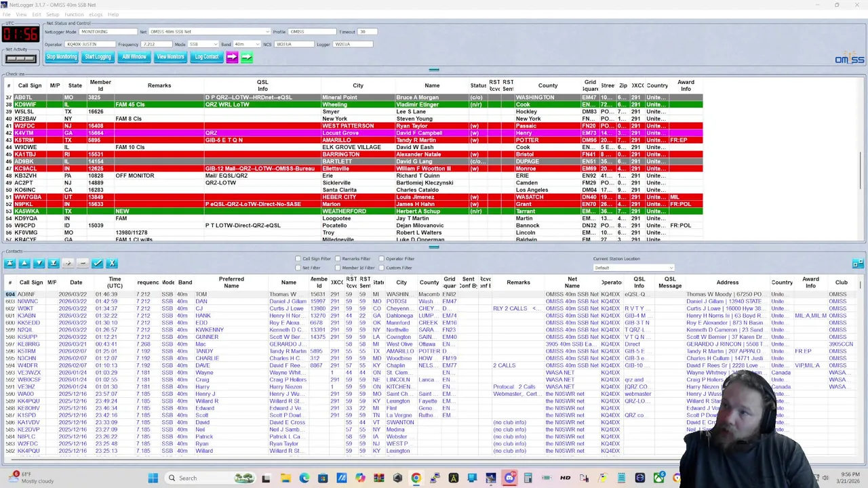Click the Start Logging button
868x488 pixels.
point(98,57)
